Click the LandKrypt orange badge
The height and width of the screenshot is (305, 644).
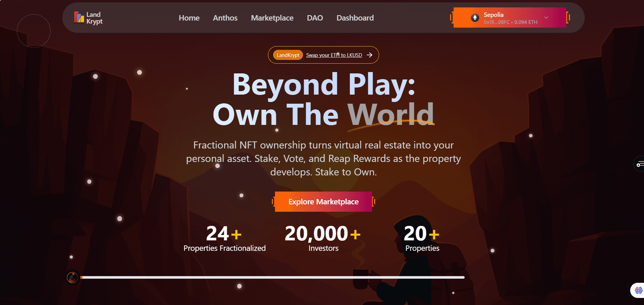point(288,55)
